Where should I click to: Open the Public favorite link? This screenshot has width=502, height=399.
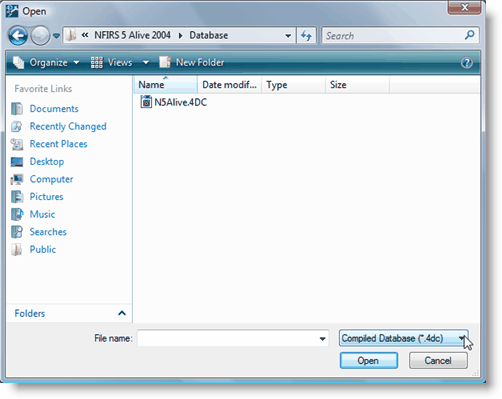pyautogui.click(x=43, y=249)
